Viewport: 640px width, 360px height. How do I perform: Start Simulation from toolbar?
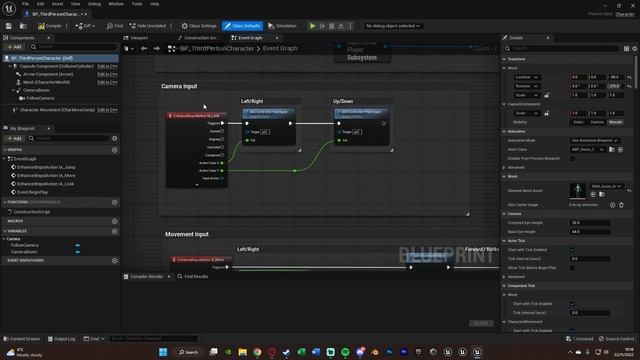[282, 26]
